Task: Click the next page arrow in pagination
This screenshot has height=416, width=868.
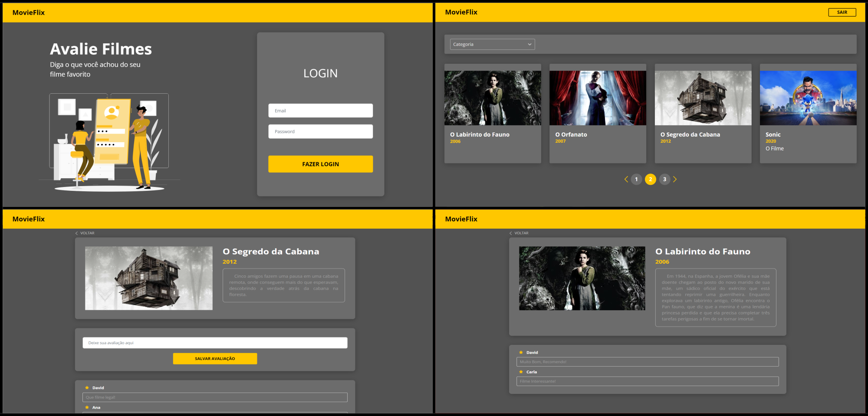Action: click(x=675, y=179)
